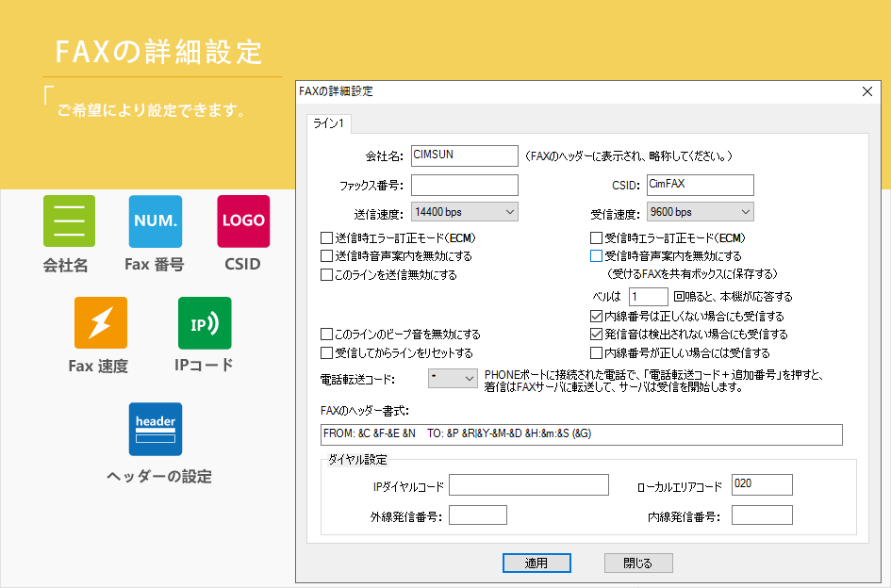Click the blue header ヘッダーの設定 icon
The width and height of the screenshot is (891, 588).
coord(156,429)
